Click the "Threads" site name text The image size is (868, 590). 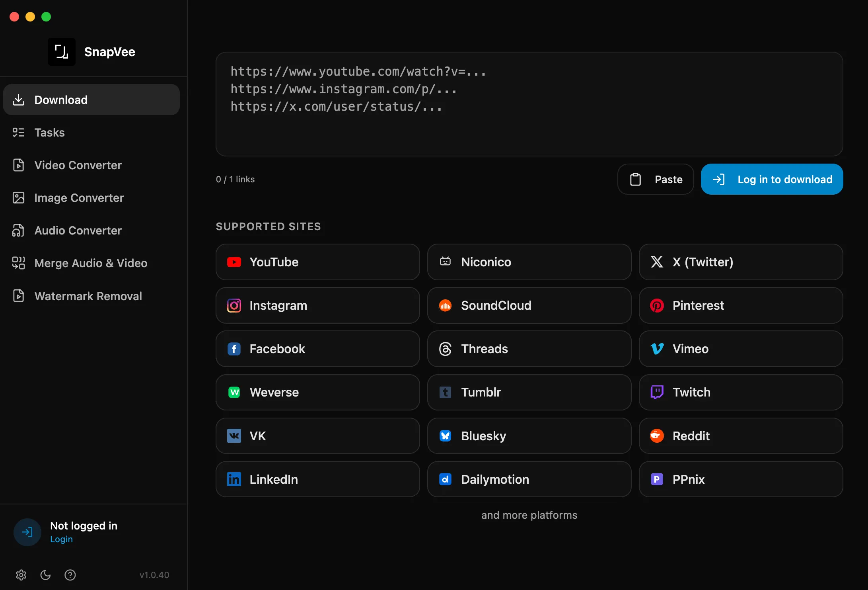pyautogui.click(x=485, y=349)
